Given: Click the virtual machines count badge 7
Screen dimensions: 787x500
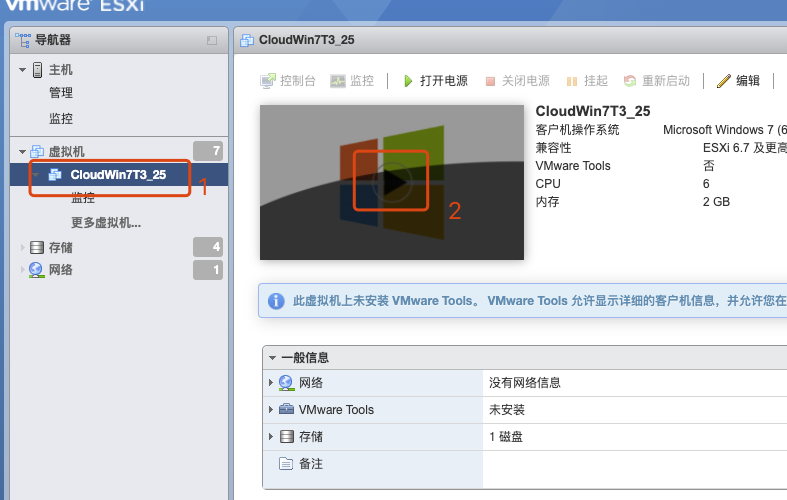Looking at the screenshot, I should click(208, 151).
